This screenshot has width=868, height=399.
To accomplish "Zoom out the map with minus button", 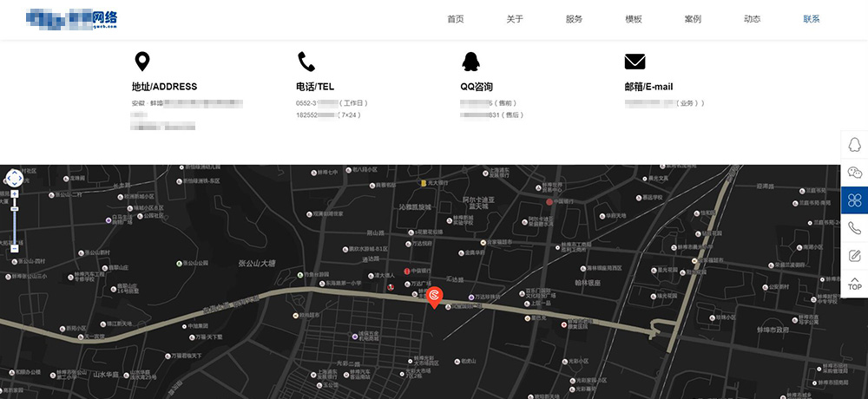I will click(15, 249).
